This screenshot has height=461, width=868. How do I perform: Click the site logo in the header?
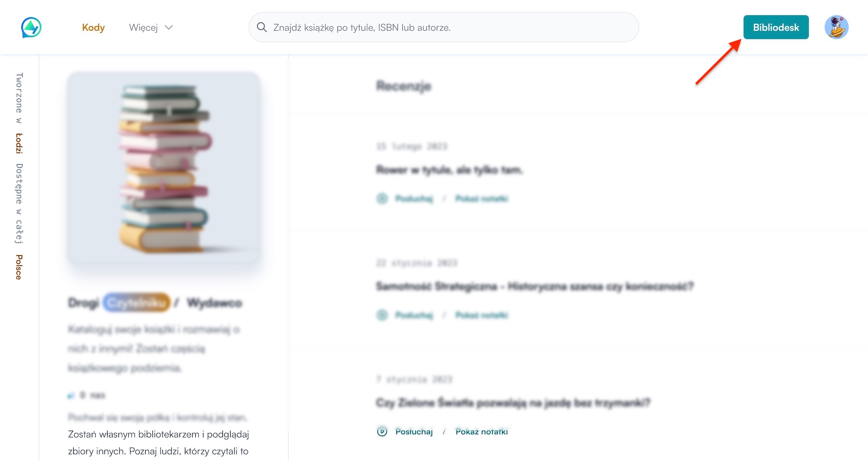click(31, 28)
